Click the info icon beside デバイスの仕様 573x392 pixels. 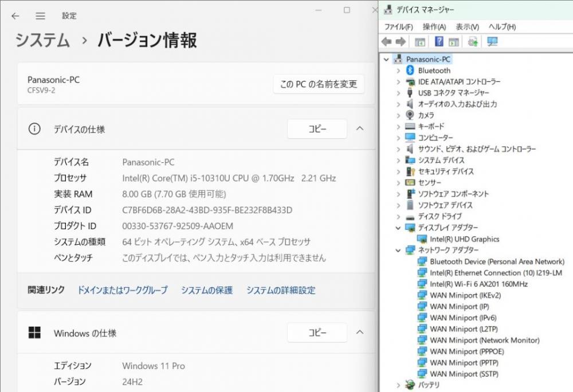[x=34, y=128]
